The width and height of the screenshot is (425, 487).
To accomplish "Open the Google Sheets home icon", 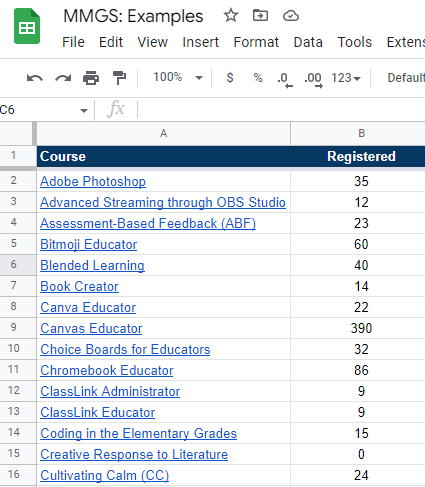I will pos(27,26).
